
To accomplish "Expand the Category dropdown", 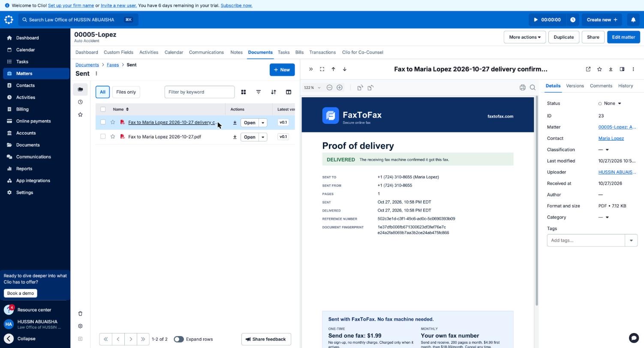I will 604,217.
